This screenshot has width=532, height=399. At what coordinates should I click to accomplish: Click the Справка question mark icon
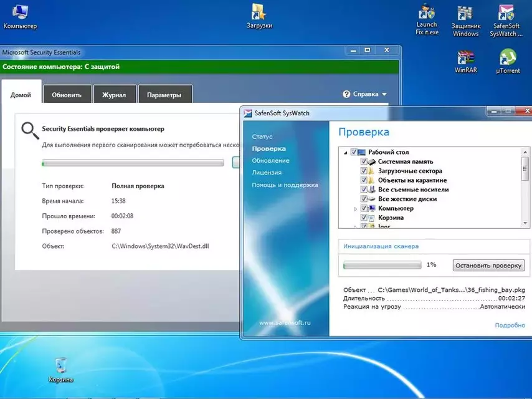click(346, 94)
